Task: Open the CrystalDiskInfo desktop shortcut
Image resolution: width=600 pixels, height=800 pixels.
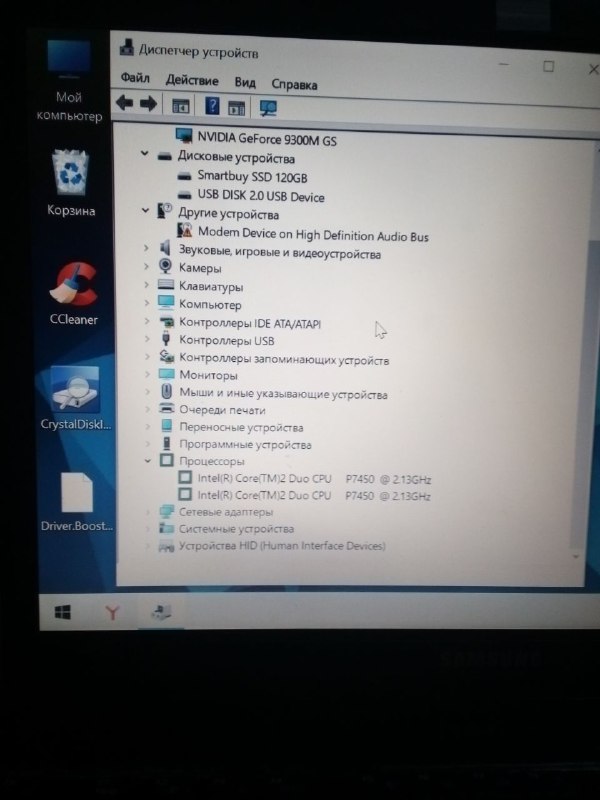Action: coord(73,397)
